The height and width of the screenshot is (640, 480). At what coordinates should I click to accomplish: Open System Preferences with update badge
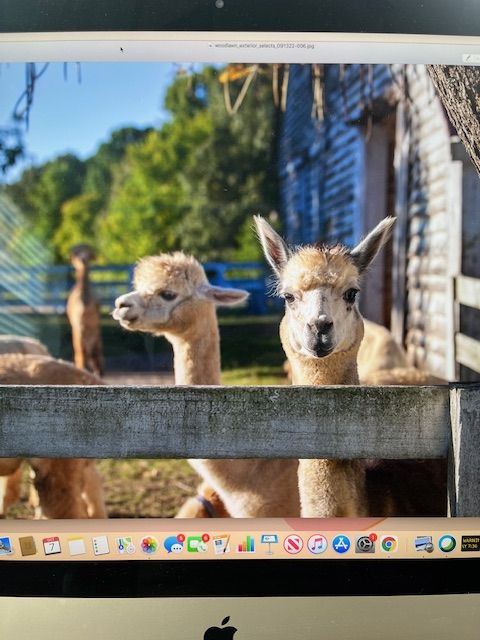coord(365,544)
